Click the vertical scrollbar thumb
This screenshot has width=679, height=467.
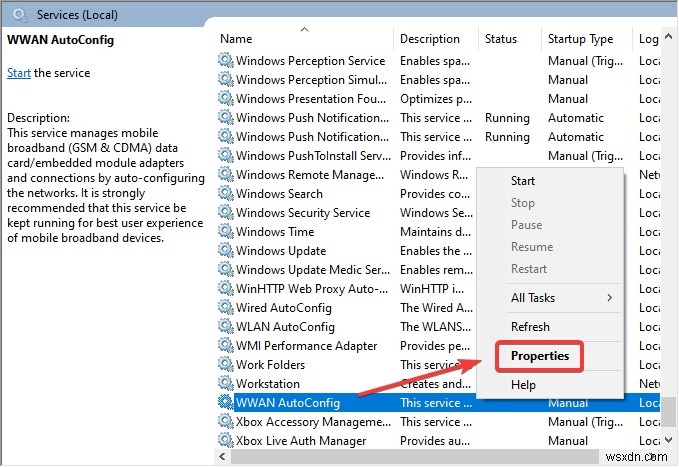(668, 411)
